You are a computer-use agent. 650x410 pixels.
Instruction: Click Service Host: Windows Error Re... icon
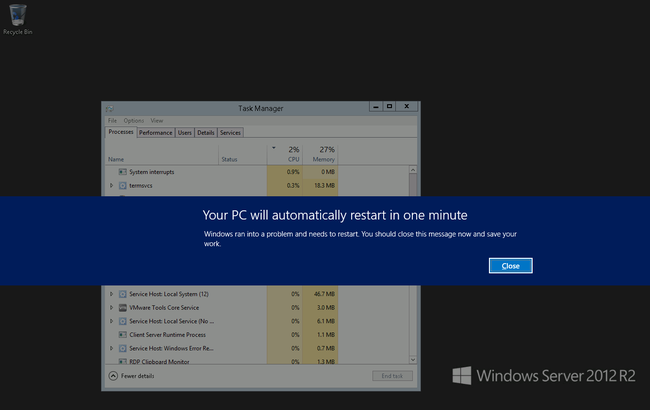pos(122,348)
